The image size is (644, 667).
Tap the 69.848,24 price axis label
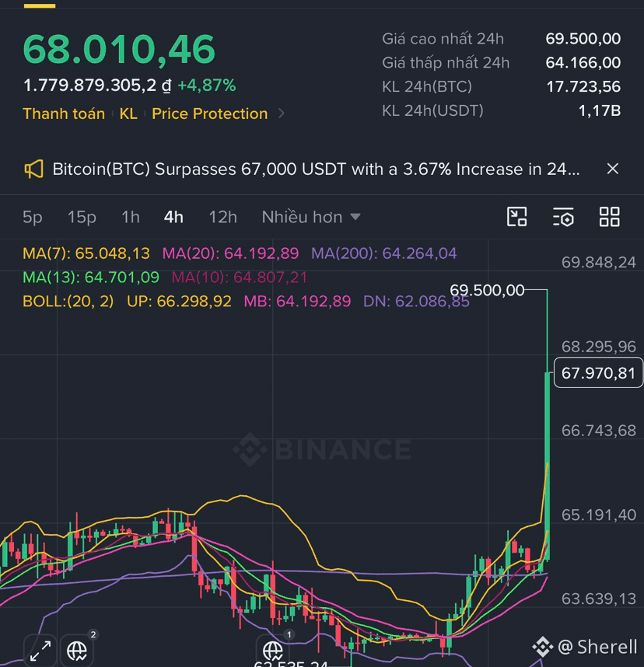point(598,262)
